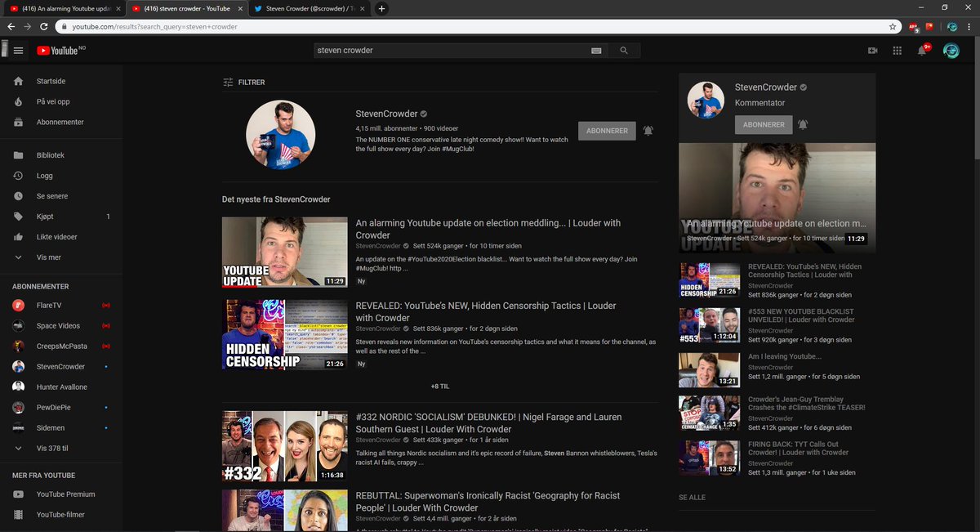Viewport: 980px width, 532px height.
Task: Open a new browser tab
Action: pos(381,8)
